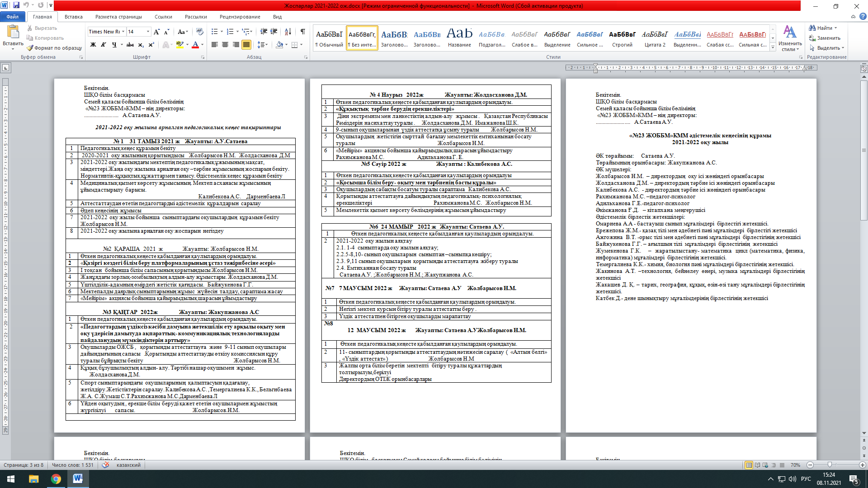Click the казахский language indicator
Image resolution: width=868 pixels, height=488 pixels.
pyautogui.click(x=128, y=465)
